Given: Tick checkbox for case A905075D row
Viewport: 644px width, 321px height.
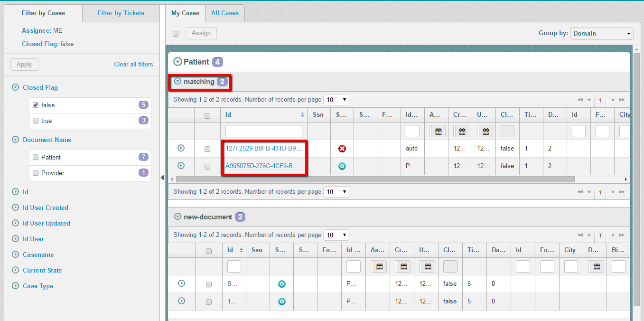Looking at the screenshot, I should point(207,167).
